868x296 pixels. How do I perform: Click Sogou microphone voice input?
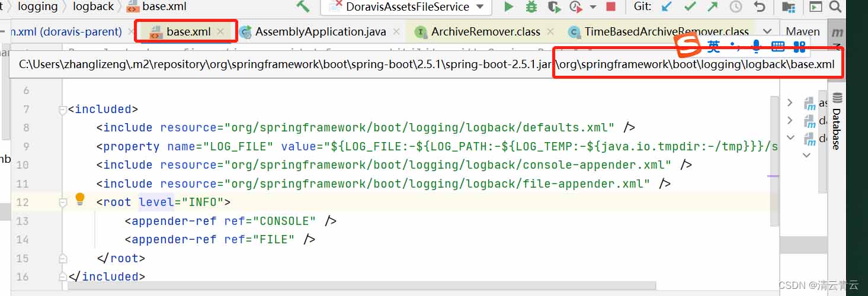pos(756,46)
